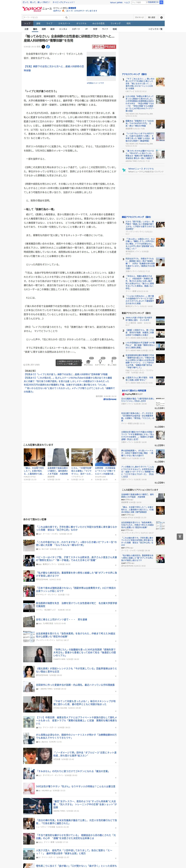
Task: Share the article on X (Twitter)
Action: pyautogui.click(x=43, y=47)
